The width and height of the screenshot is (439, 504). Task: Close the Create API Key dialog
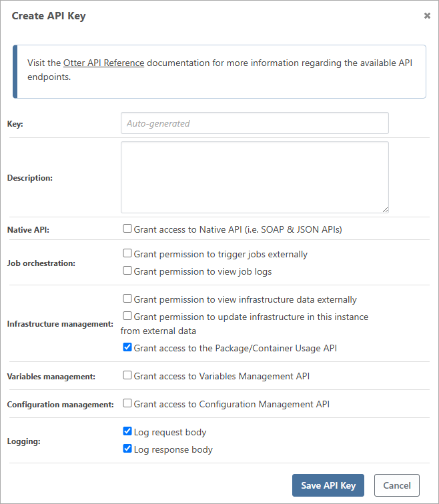coord(427,15)
